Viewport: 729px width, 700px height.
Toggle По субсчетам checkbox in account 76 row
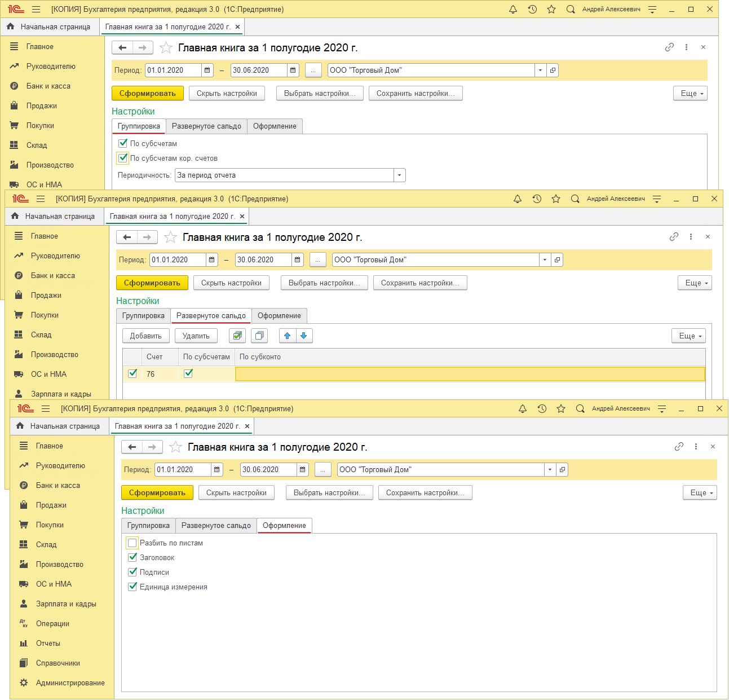pyautogui.click(x=188, y=373)
